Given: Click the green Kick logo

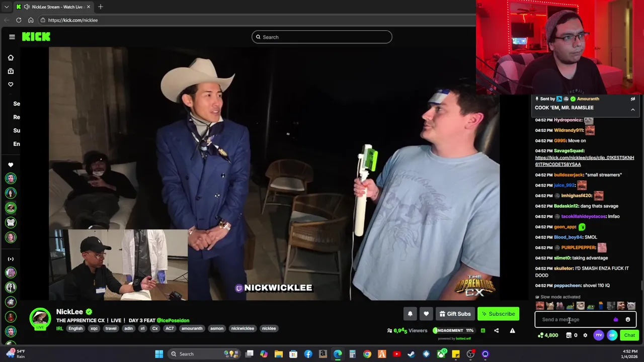Looking at the screenshot, I should 36,37.
